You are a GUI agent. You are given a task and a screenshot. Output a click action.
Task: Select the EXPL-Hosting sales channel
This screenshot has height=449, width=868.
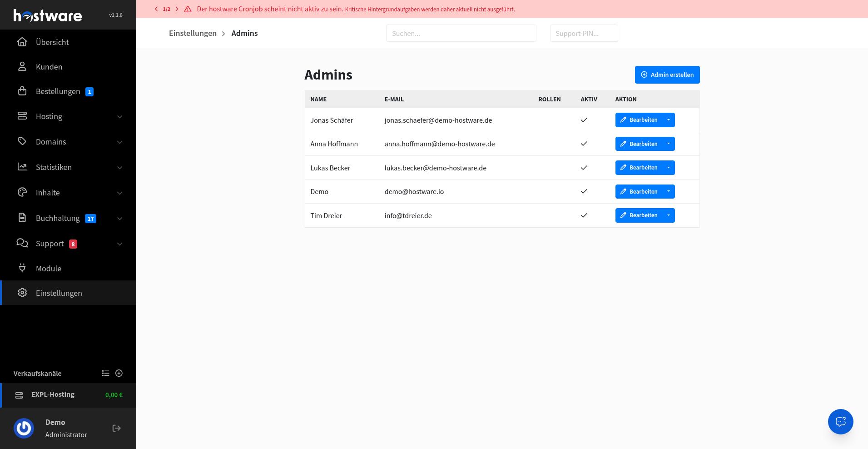tap(68, 395)
